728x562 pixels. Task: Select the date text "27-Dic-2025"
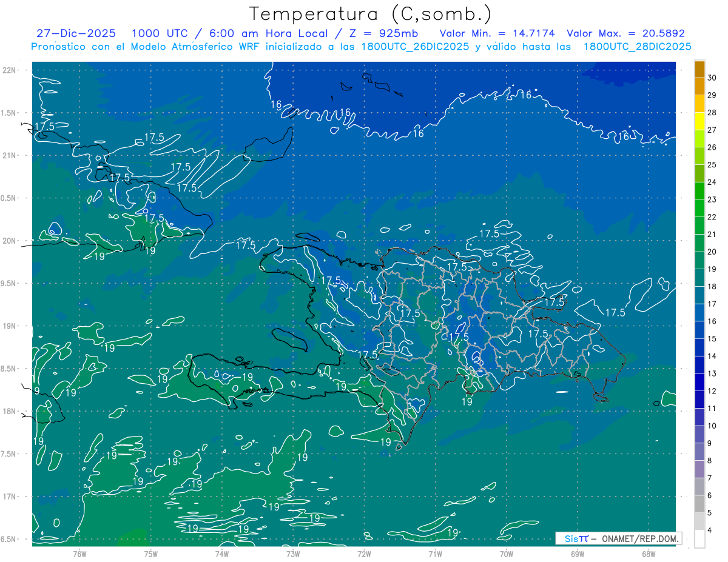pos(76,33)
